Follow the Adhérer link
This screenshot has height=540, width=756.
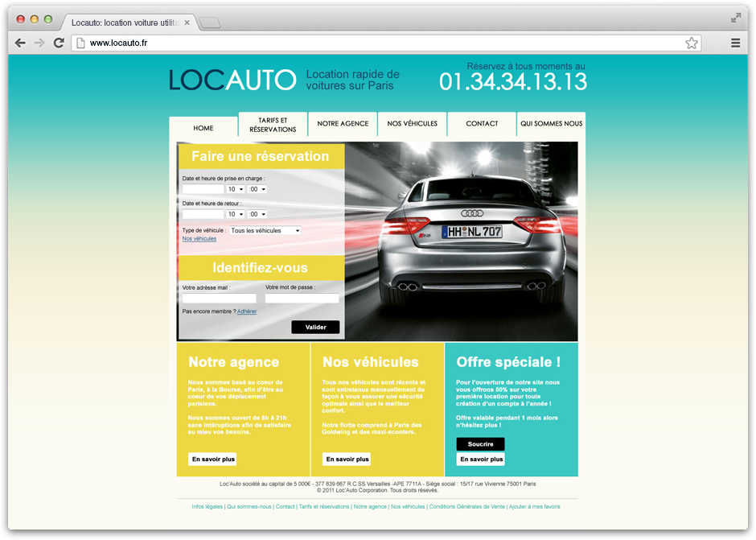tap(247, 311)
